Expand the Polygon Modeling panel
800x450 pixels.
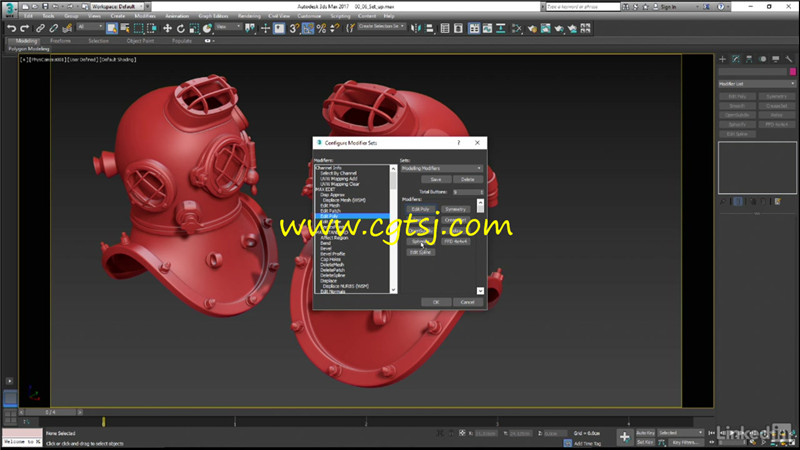[29, 49]
